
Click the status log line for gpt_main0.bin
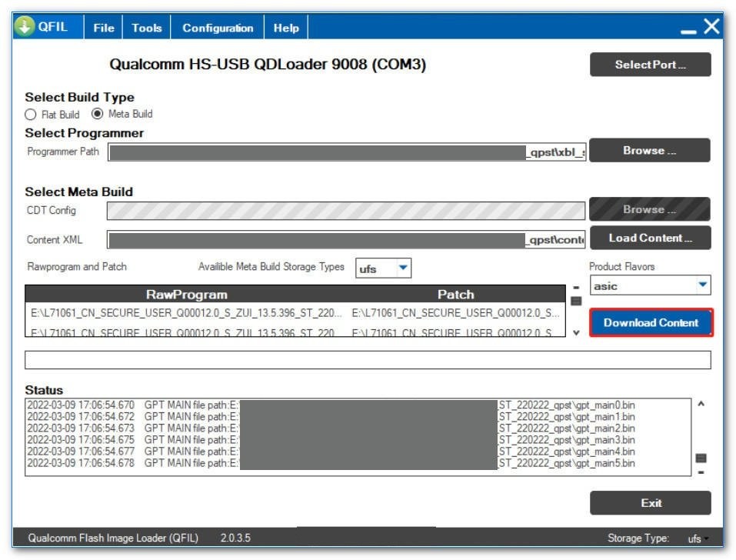[331, 405]
